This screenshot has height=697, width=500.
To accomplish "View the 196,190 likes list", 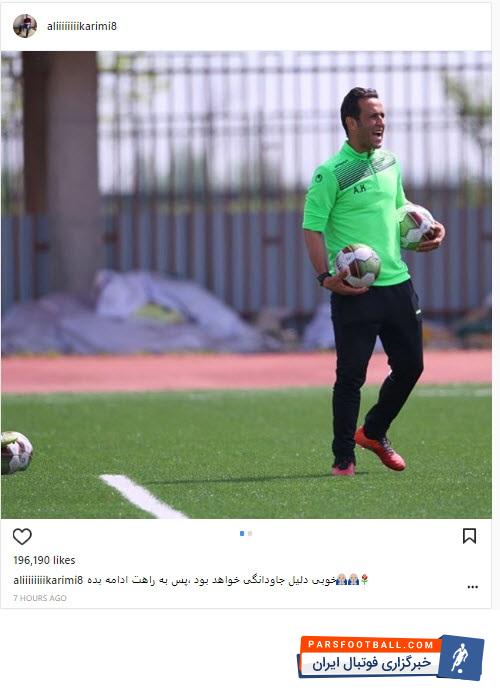I will point(44,560).
